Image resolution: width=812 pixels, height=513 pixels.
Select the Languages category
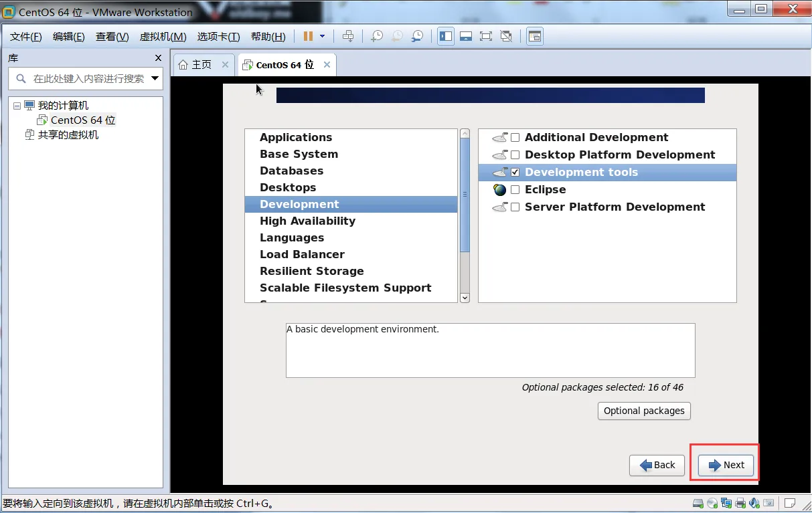(351, 237)
